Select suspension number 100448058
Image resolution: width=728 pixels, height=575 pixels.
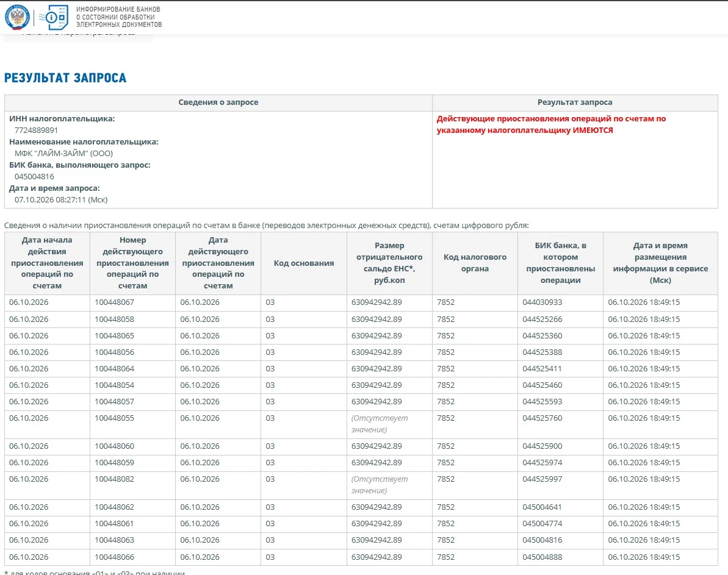point(114,320)
